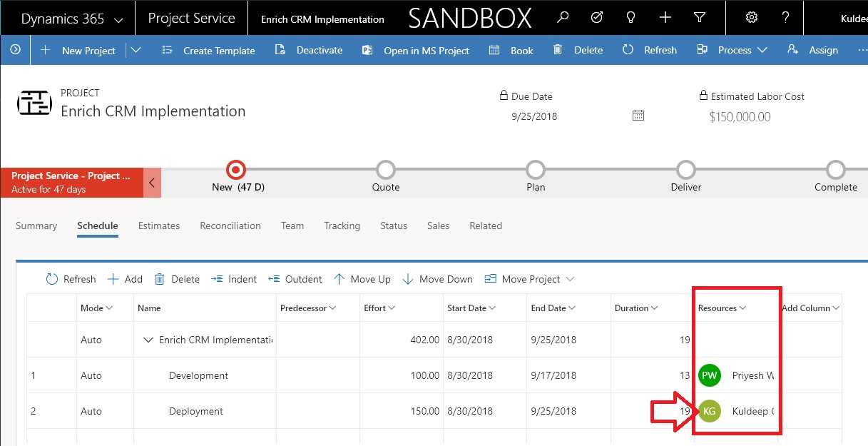Open the Predecessor column header dropdown

332,308
